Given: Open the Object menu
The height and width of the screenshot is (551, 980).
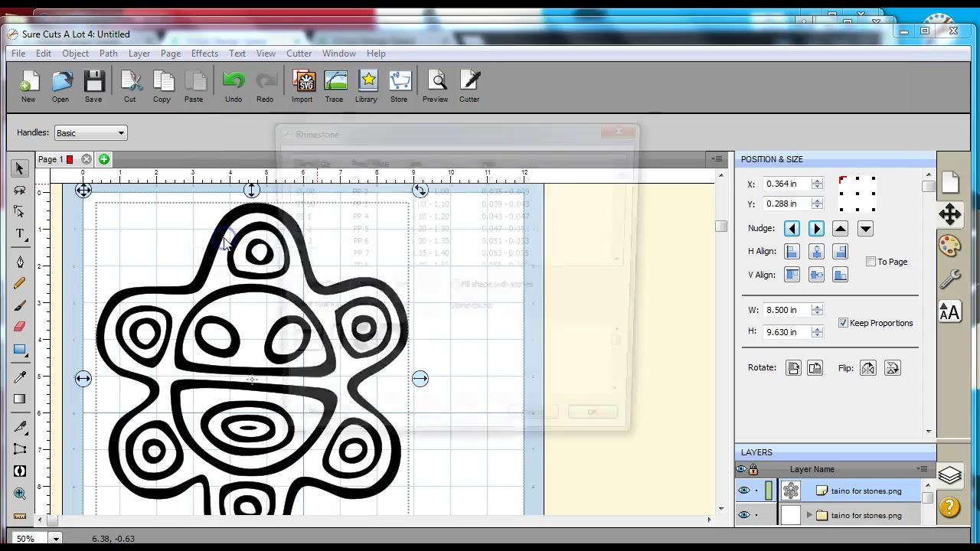Looking at the screenshot, I should (75, 54).
